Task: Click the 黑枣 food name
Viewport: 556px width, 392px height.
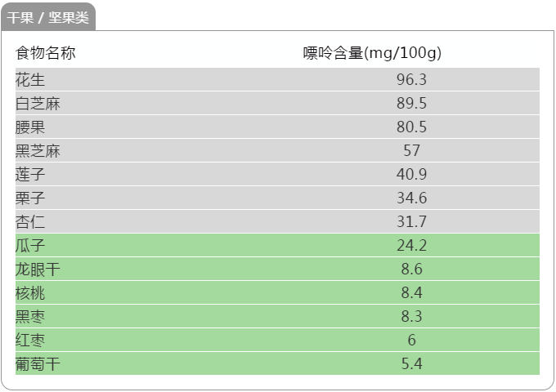Action: 30,317
